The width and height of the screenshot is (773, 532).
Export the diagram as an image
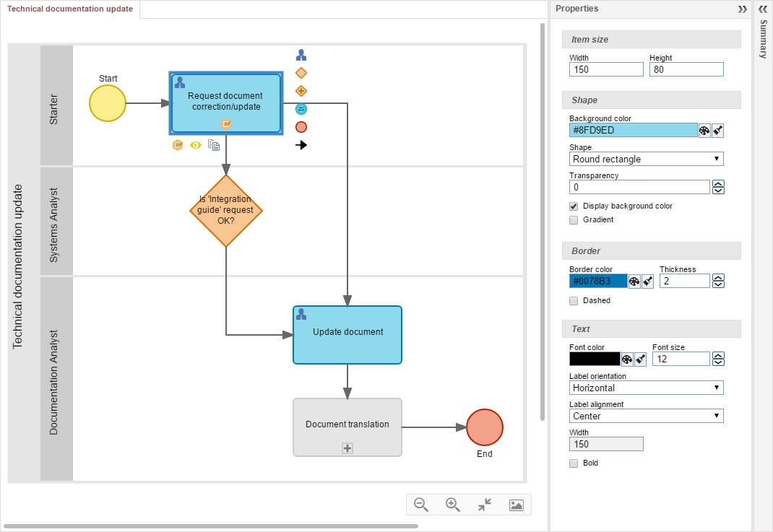(x=516, y=505)
